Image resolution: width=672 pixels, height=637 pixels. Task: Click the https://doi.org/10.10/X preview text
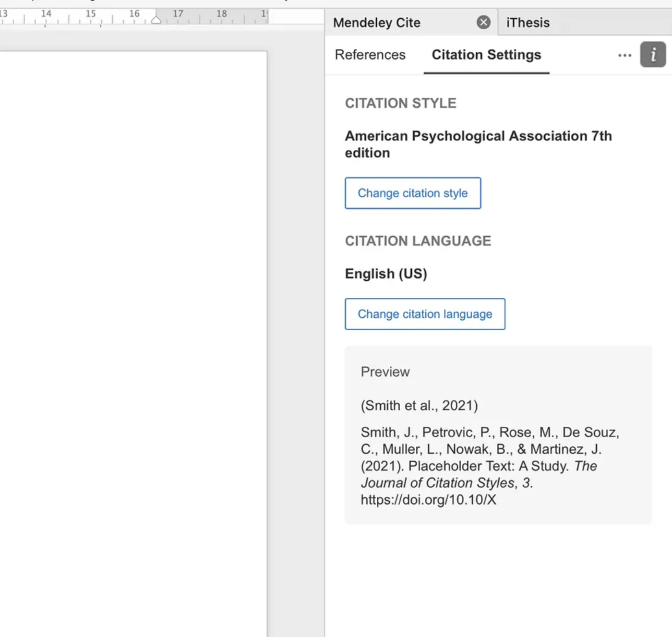pos(428,500)
